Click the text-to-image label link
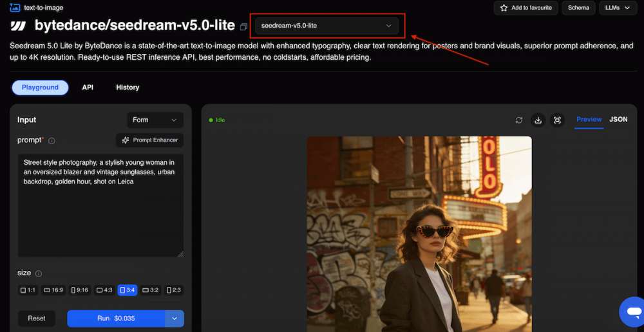This screenshot has width=644, height=332. (x=44, y=7)
